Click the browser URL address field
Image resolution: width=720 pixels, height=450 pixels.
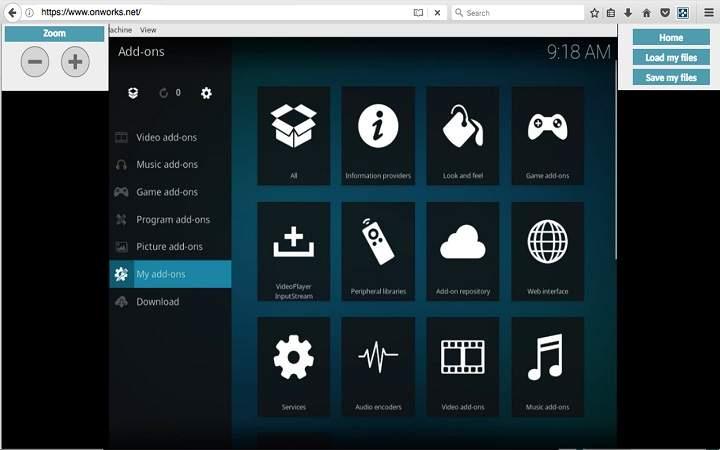(x=220, y=13)
